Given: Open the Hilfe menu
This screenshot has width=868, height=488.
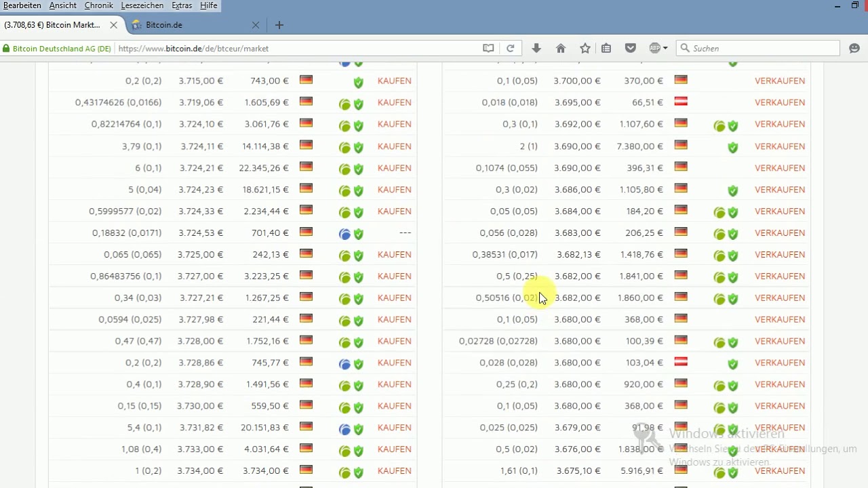Looking at the screenshot, I should [208, 5].
